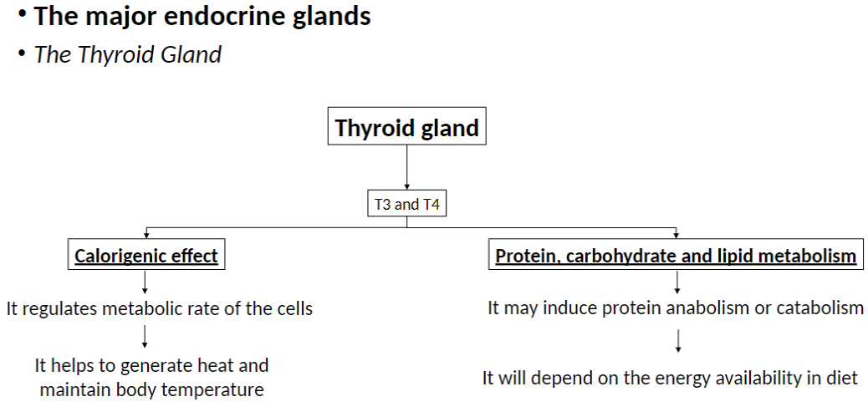
Task: Click the bullet before "The Thyroid Gland"
Action: (22, 53)
